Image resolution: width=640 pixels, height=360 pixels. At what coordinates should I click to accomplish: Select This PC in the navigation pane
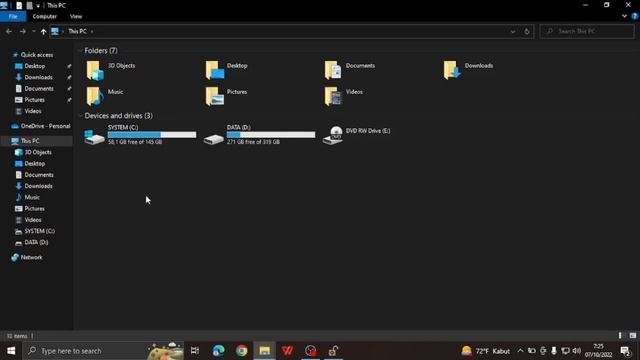pyautogui.click(x=30, y=141)
